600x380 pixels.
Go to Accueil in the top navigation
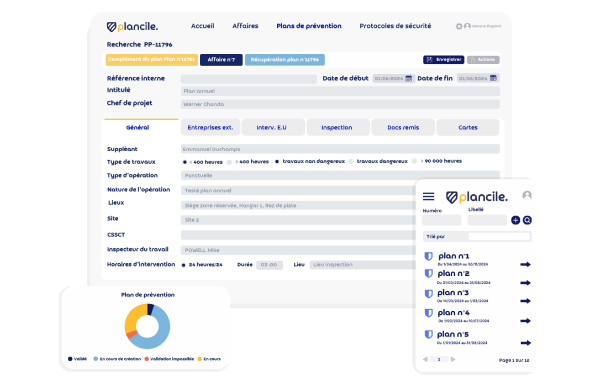point(202,26)
